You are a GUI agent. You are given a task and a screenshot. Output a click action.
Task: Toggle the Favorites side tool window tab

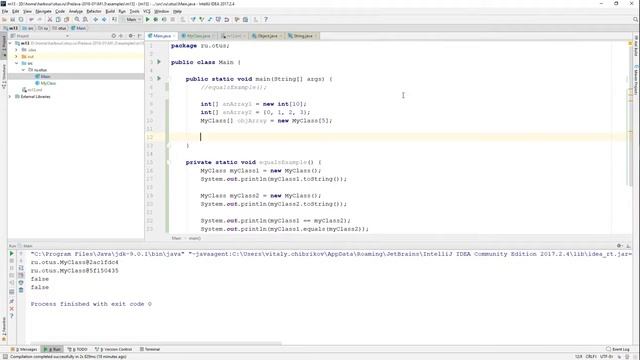tap(4, 328)
